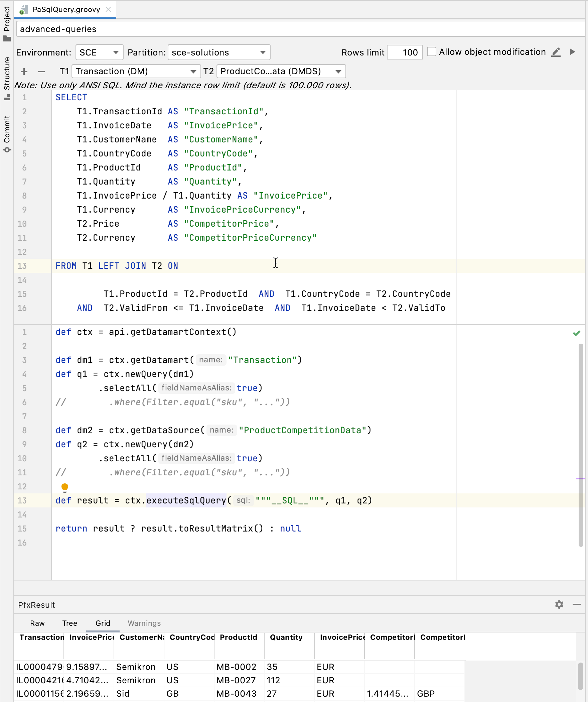Run the query with the play icon
This screenshot has width=588, height=702.
point(573,52)
